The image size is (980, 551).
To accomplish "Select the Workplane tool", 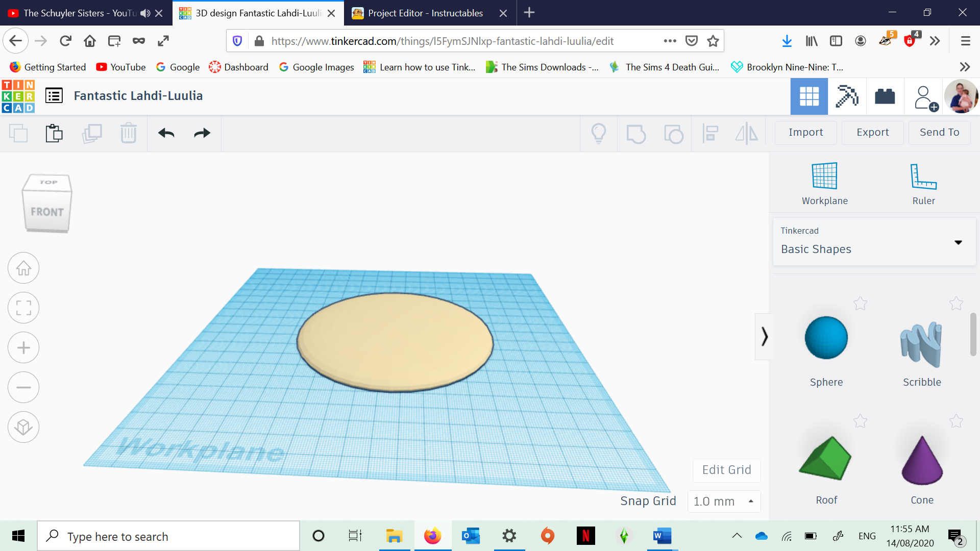I will [824, 184].
